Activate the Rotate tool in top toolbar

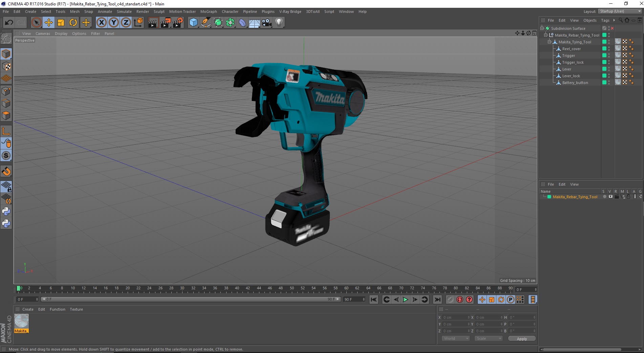coord(73,23)
